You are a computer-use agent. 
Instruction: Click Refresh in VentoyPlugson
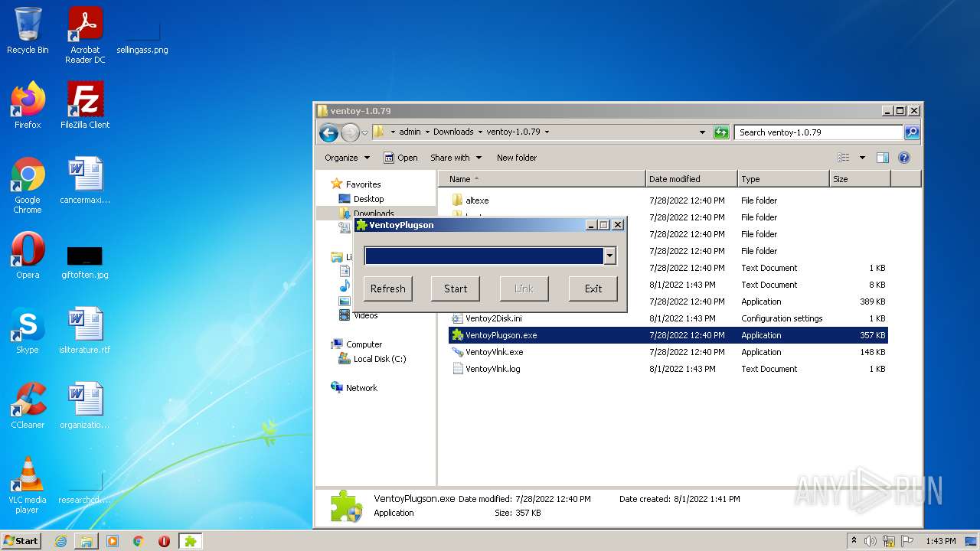coord(387,289)
